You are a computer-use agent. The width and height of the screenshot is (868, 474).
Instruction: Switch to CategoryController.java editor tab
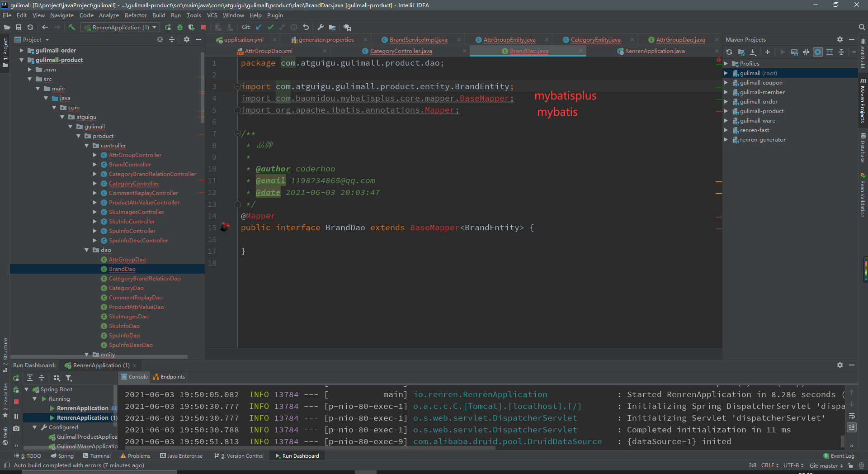coord(401,51)
